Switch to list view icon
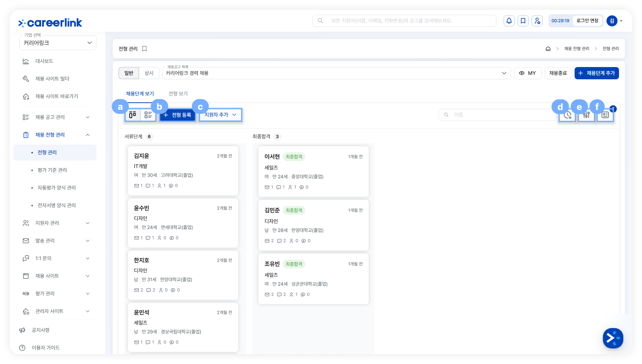Image resolution: width=642 pixels, height=364 pixels. tap(148, 115)
